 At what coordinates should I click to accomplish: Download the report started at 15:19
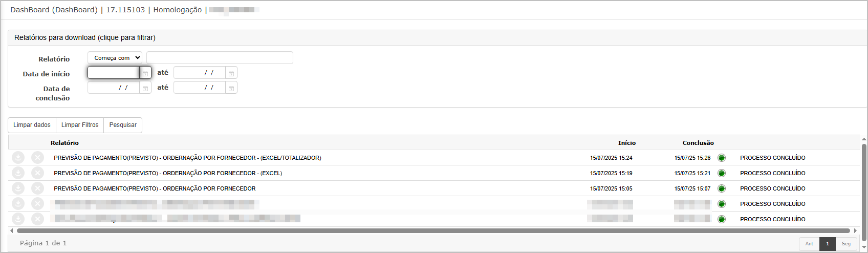click(x=18, y=173)
